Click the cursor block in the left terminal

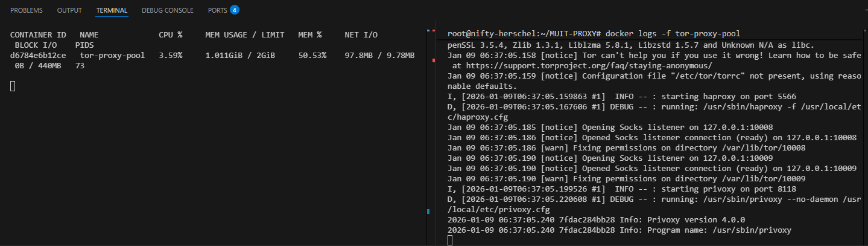(x=13, y=86)
